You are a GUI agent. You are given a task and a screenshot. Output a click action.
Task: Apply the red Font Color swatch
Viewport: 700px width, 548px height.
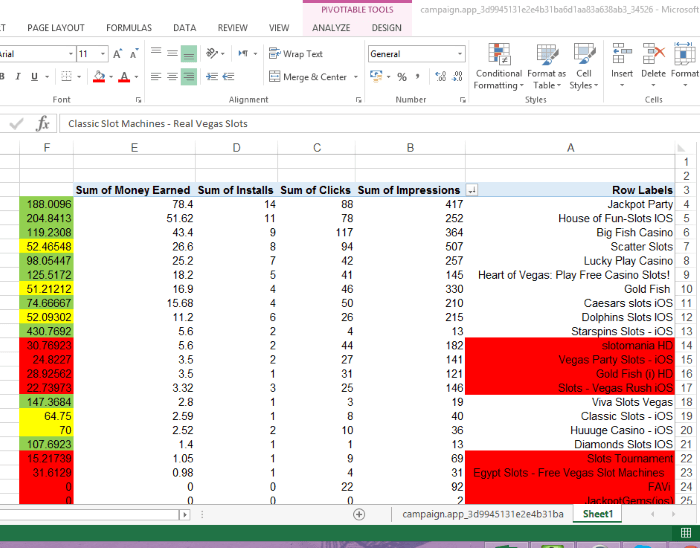pos(124,77)
